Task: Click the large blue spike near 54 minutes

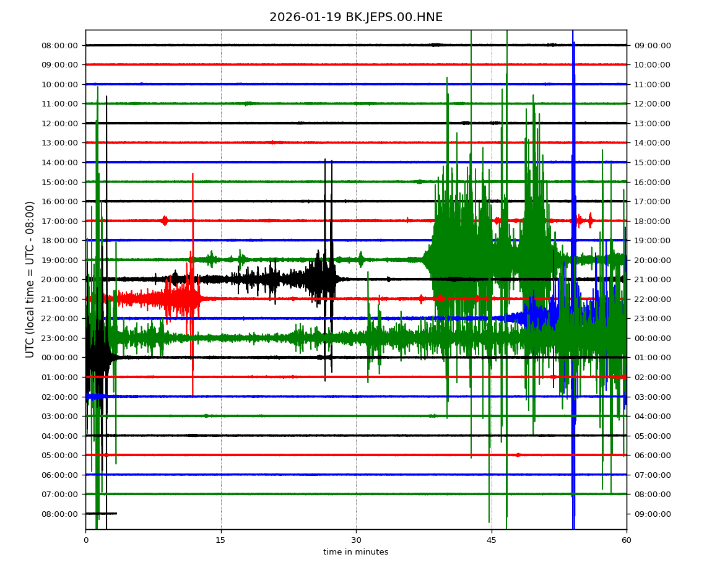Action: pos(573,186)
